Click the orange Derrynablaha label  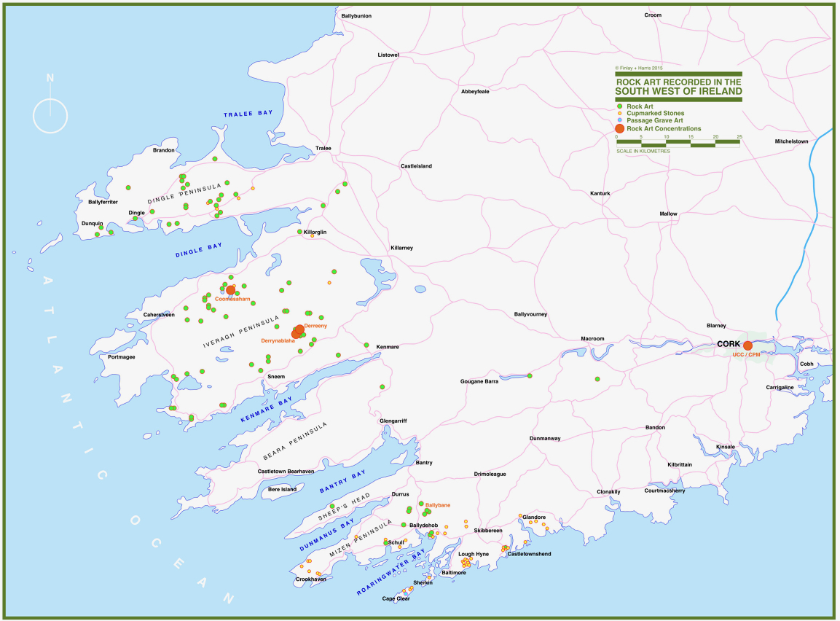[278, 340]
